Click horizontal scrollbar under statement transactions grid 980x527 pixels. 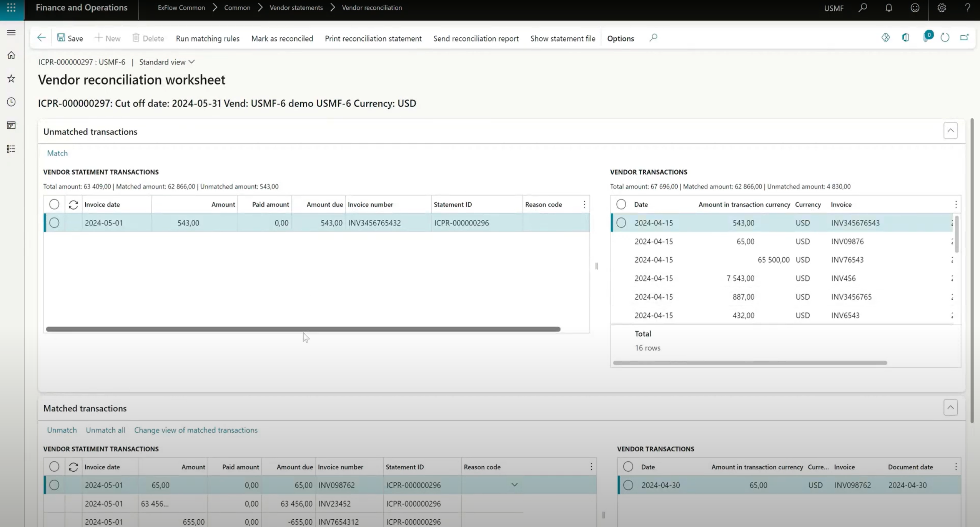pos(303,329)
